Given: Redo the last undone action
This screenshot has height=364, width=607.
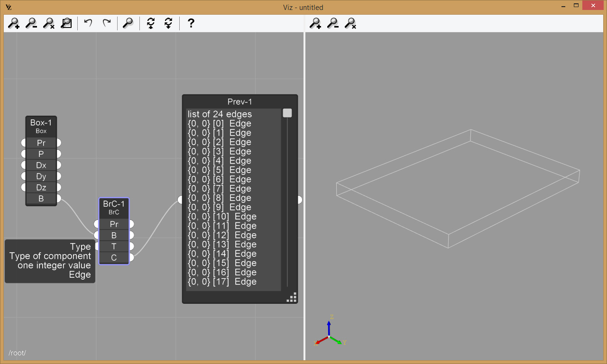Looking at the screenshot, I should click(107, 23).
